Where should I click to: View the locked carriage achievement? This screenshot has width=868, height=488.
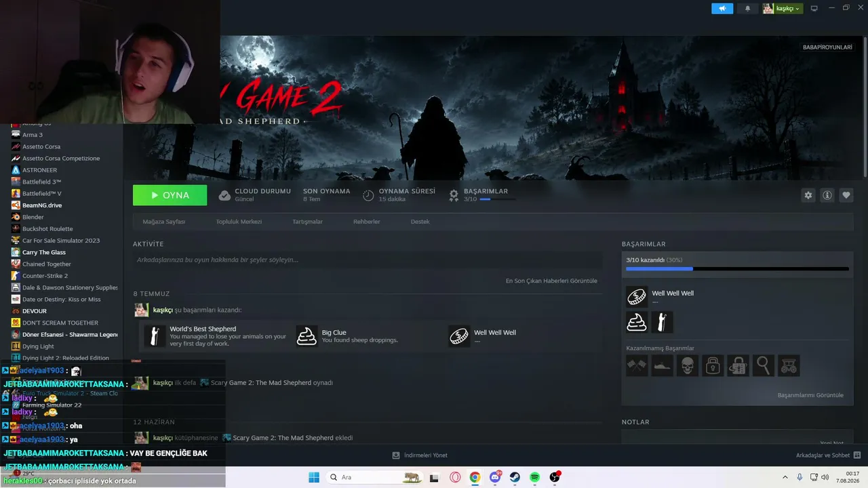pos(789,365)
